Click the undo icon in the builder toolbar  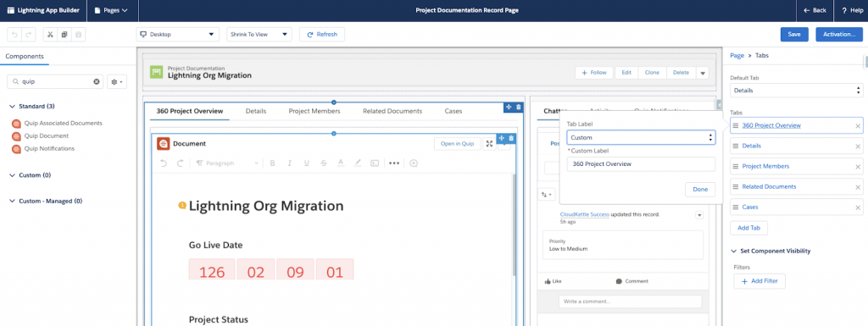(x=15, y=34)
